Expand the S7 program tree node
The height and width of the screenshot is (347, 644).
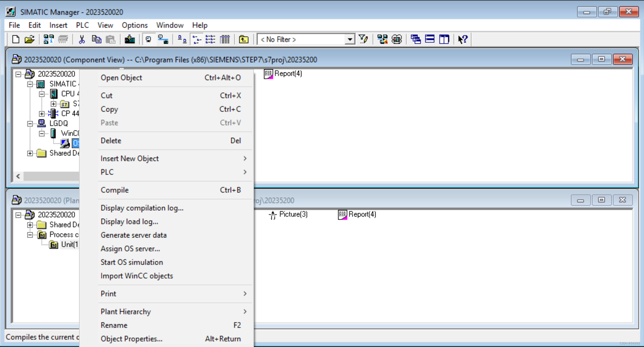(54, 104)
